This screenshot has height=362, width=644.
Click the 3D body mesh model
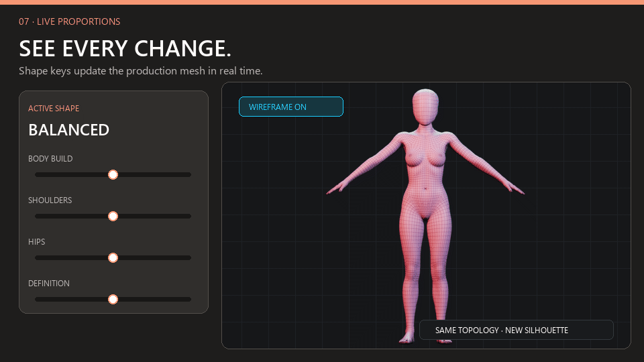[x=425, y=215]
